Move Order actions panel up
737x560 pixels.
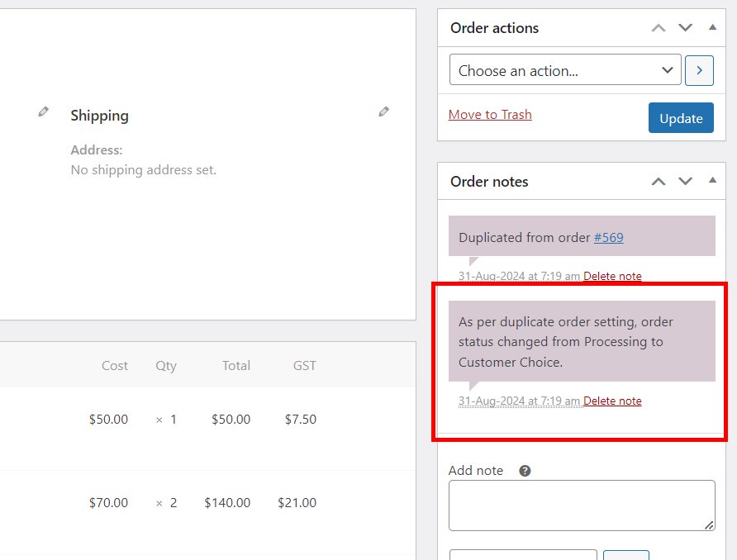[658, 28]
